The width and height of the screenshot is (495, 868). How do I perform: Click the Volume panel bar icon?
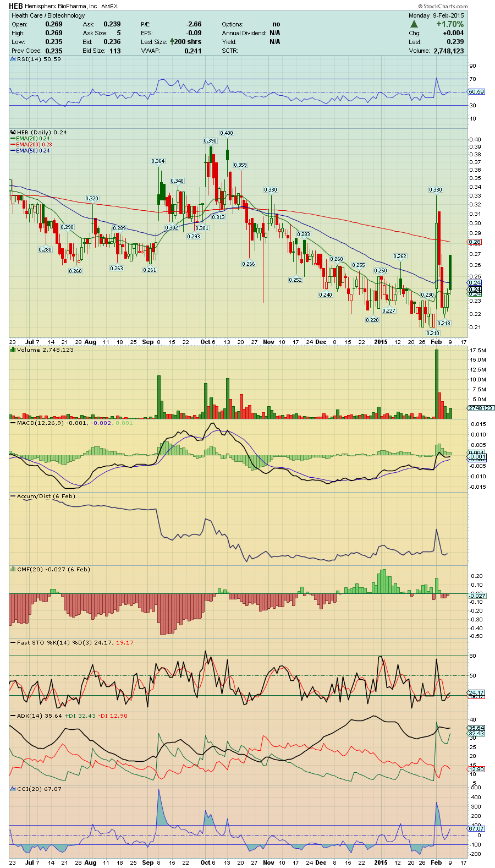pyautogui.click(x=13, y=350)
